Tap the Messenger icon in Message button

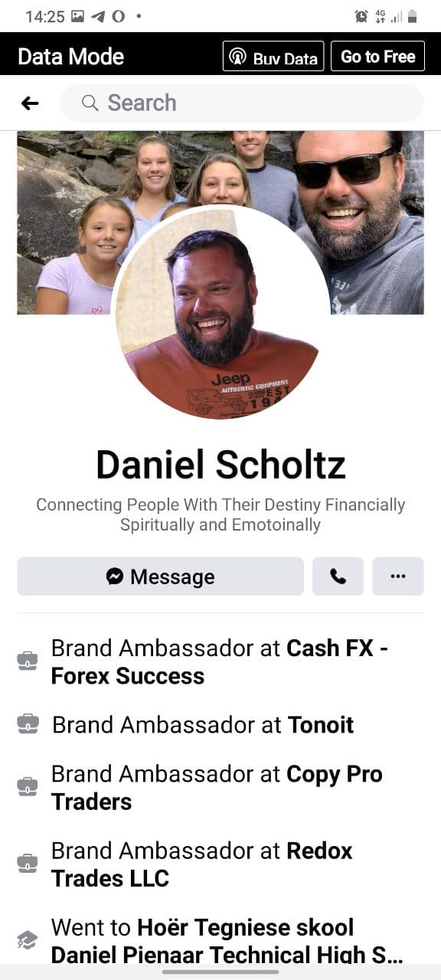tap(115, 577)
